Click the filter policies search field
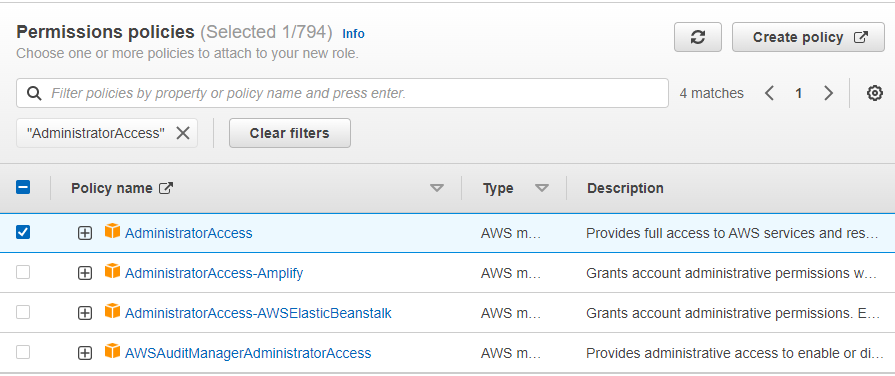This screenshot has height=376, width=895. click(342, 93)
